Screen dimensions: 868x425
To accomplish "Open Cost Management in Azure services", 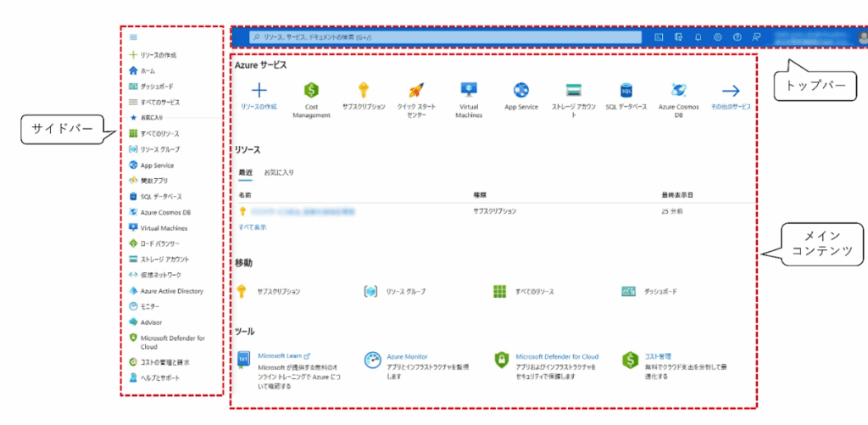I will (311, 91).
